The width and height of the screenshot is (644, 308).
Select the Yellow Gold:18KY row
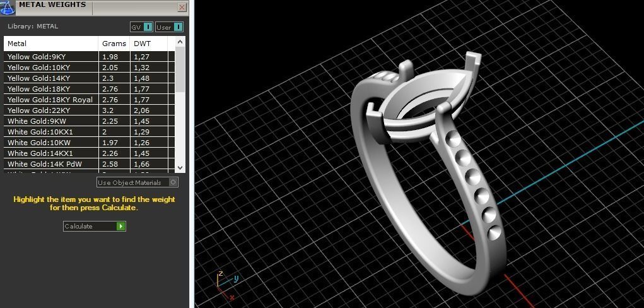(89, 89)
